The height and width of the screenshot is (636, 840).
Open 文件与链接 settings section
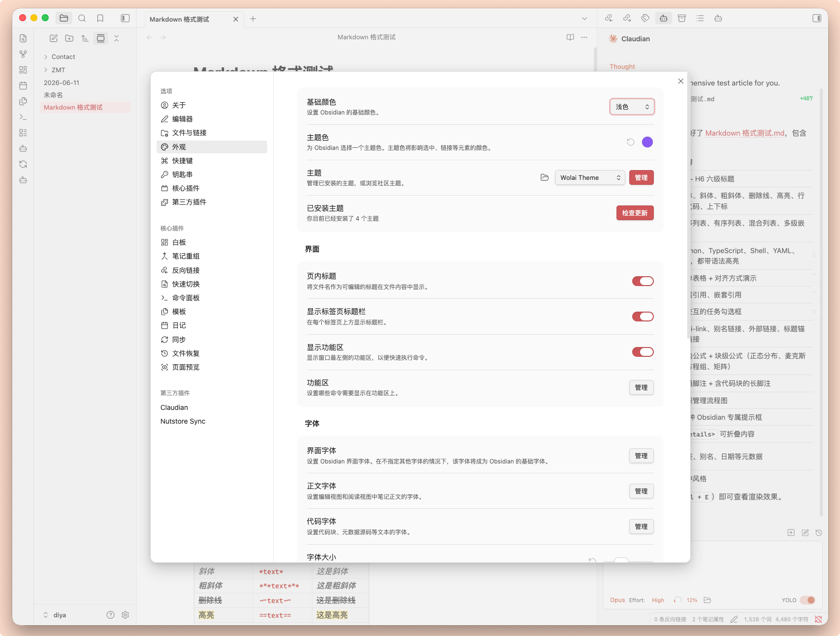(x=212, y=133)
